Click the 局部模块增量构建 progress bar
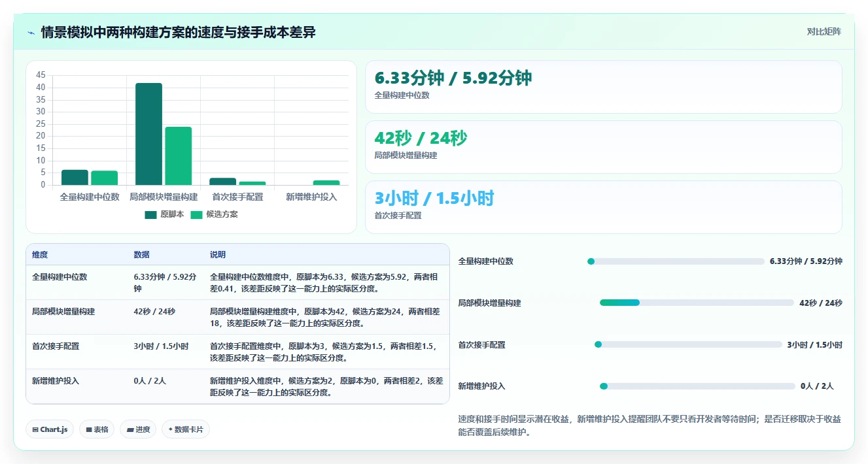Screen dimensions: 868x464 [x=697, y=303]
